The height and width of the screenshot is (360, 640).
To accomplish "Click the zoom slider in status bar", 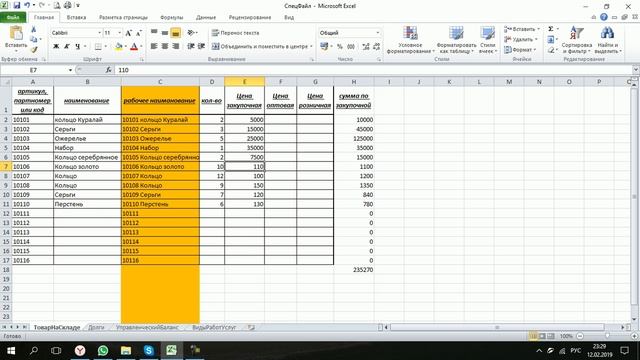I will (607, 336).
